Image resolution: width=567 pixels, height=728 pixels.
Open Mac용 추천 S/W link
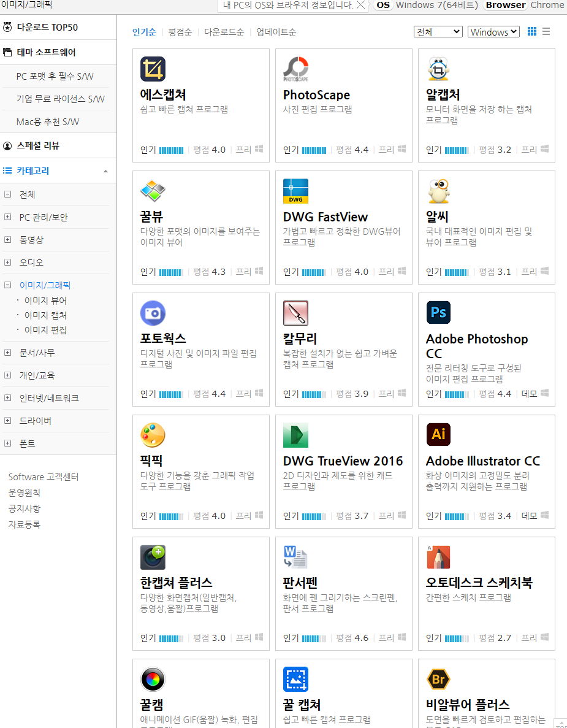[x=48, y=121]
